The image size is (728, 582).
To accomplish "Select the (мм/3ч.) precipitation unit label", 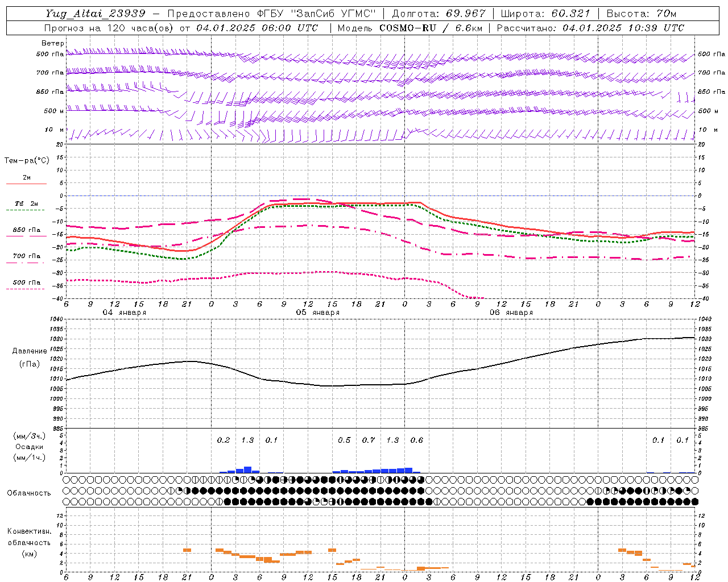I will [x=30, y=436].
